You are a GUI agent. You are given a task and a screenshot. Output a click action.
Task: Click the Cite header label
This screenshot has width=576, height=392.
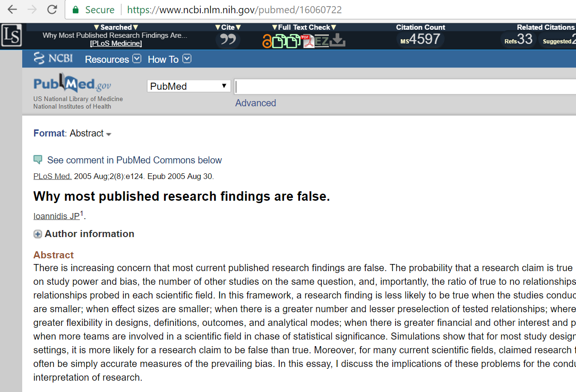[x=228, y=27]
